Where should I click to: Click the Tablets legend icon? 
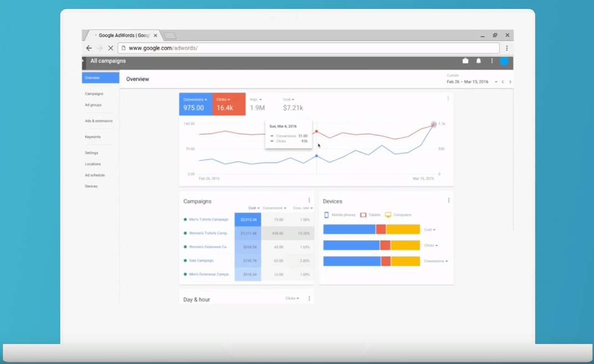pos(363,215)
